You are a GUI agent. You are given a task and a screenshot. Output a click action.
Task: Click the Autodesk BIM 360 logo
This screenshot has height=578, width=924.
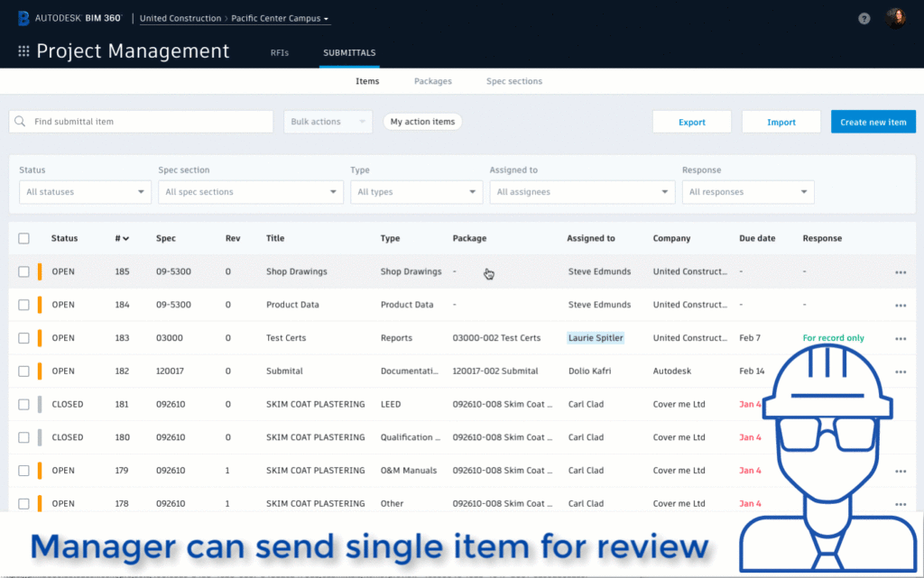tap(69, 18)
